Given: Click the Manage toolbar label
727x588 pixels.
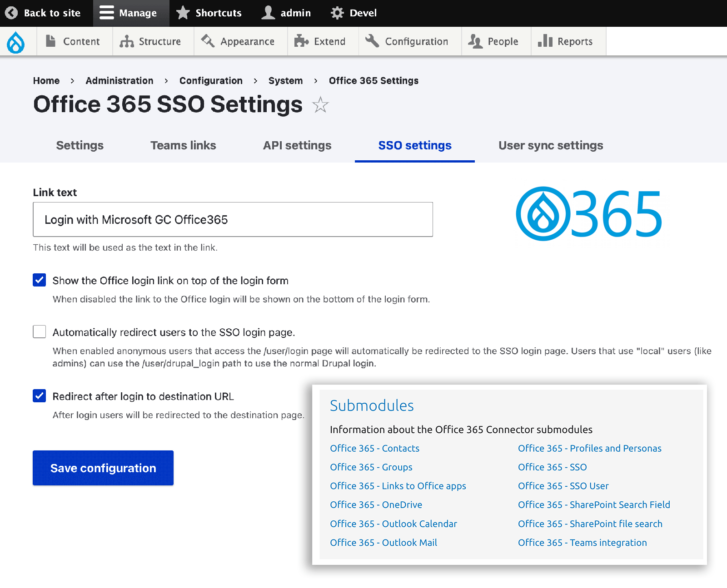Looking at the screenshot, I should tap(138, 13).
